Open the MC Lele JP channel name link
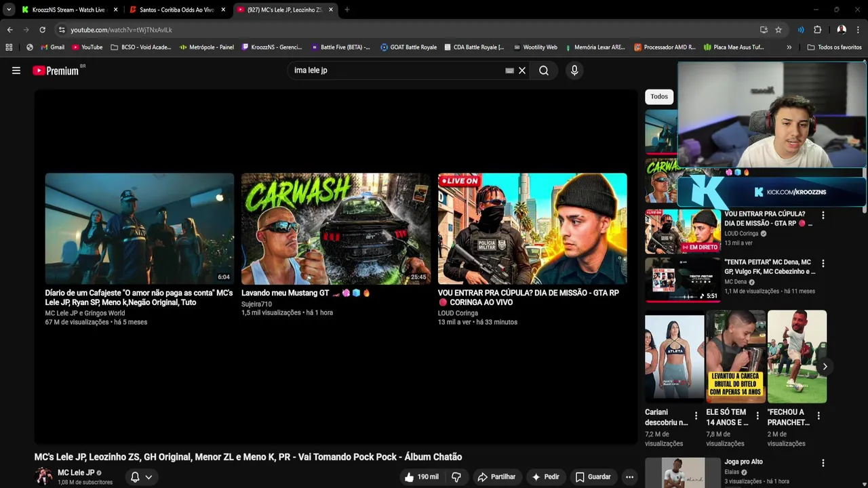The image size is (868, 488). (x=76, y=472)
